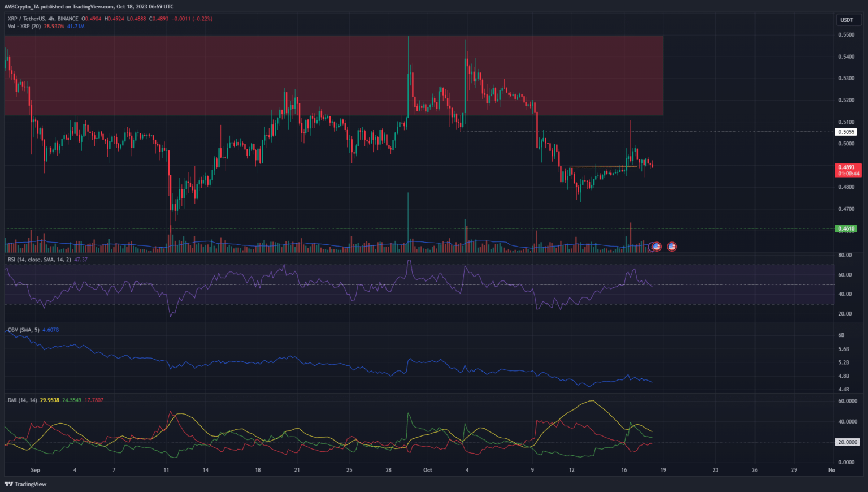The image size is (868, 492).
Task: Click the rightmost US flag event marker
Action: 672,247
